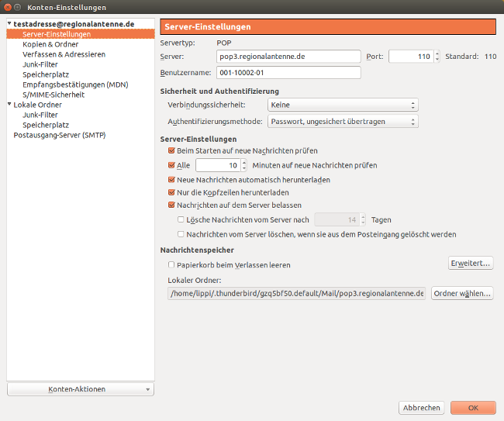Open the Verbindungssicherheit dropdown
Viewport: 504px width, 421px height.
point(342,105)
